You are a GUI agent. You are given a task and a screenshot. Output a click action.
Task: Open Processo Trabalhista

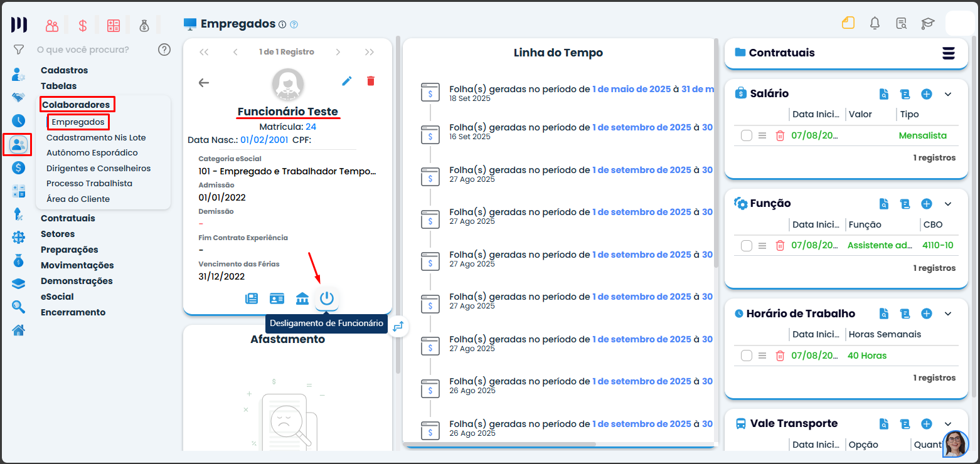click(89, 183)
